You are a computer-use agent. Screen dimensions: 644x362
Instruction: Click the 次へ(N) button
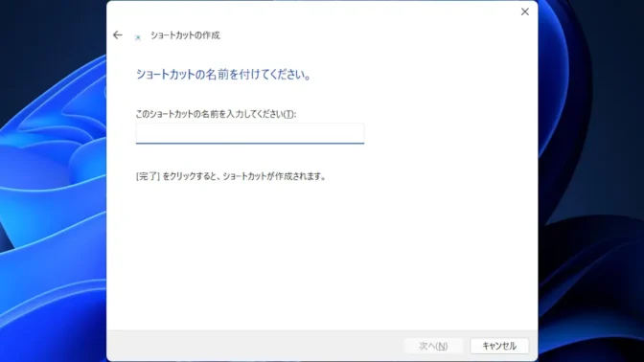point(433,346)
